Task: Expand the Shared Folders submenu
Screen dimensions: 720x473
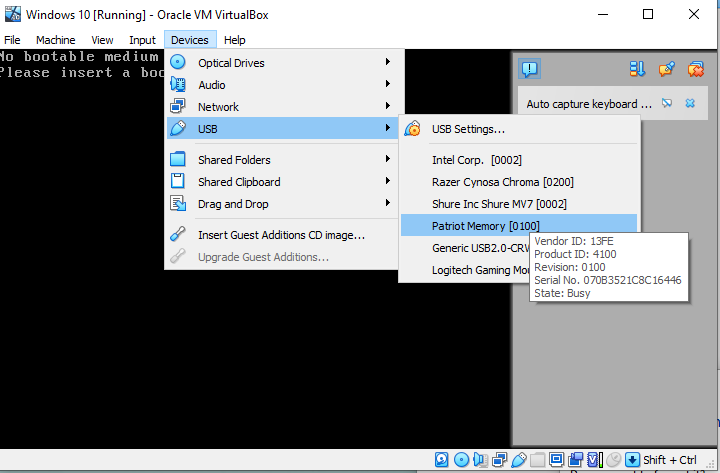Action: click(x=281, y=159)
